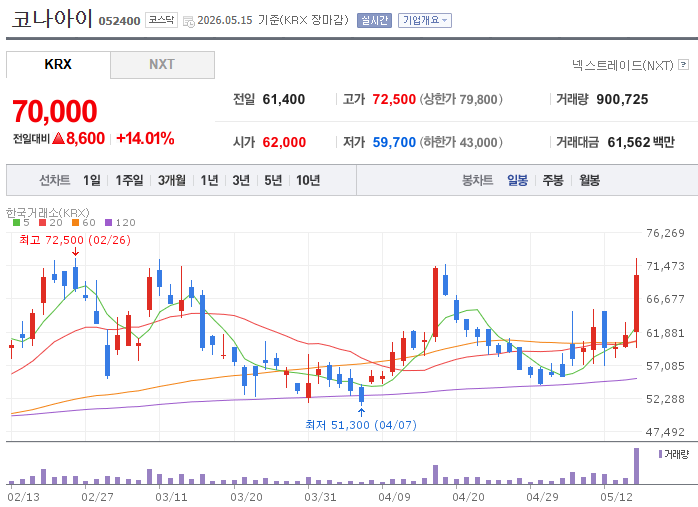698x507 pixels.
Task: Click the chart label 최저 51,300 (04/07)
Action: coord(361,425)
